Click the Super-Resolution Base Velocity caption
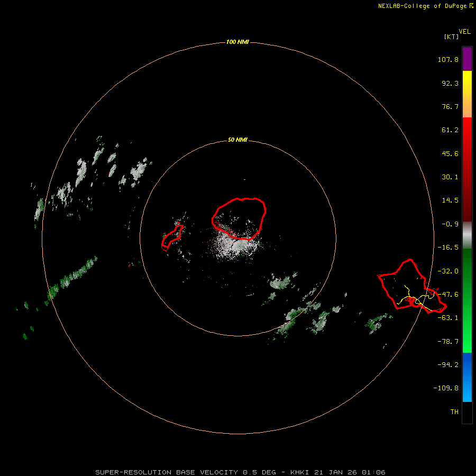Viewport: 476px width, 476px height. pos(241,472)
